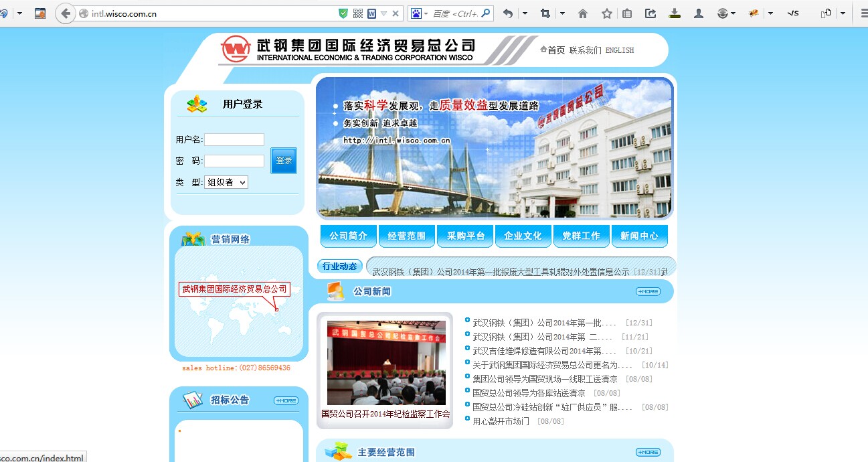Click the orange-window icon left of back button
The height and width of the screenshot is (462, 868).
[x=40, y=13]
